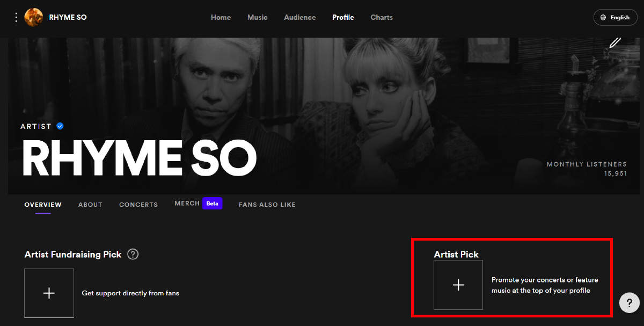Add an Artist Fundraising Pick with plus box
Viewport: 644px width, 326px height.
[x=49, y=293]
